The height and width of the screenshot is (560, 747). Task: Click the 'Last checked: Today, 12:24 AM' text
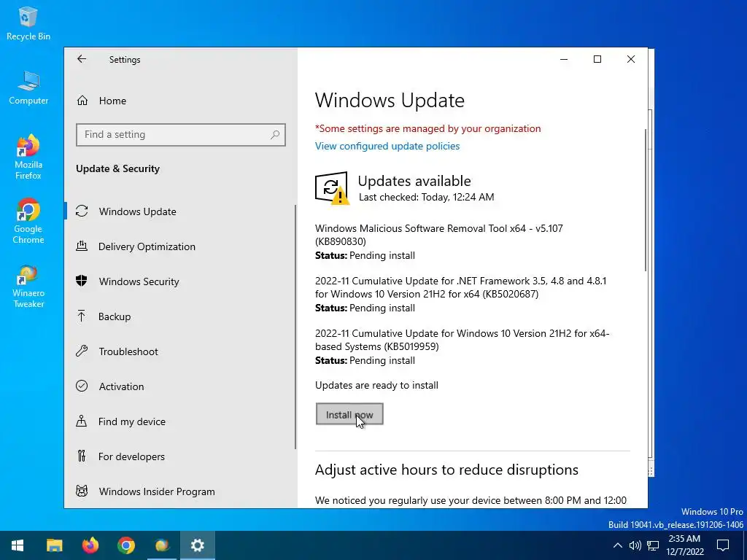(426, 197)
